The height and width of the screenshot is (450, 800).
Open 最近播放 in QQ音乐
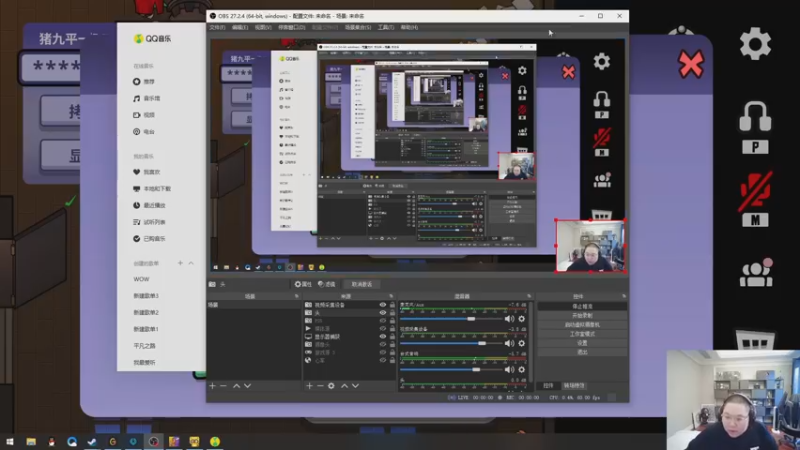(x=149, y=206)
